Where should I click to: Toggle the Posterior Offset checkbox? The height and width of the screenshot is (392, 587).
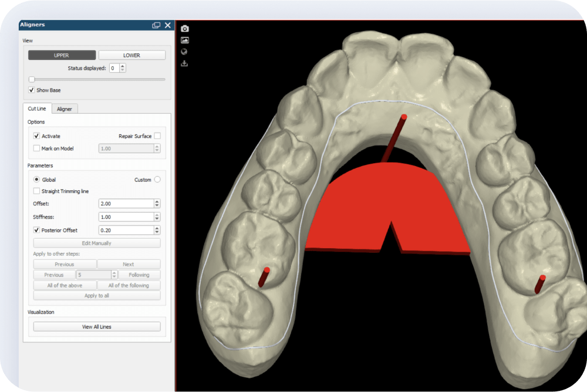point(36,230)
